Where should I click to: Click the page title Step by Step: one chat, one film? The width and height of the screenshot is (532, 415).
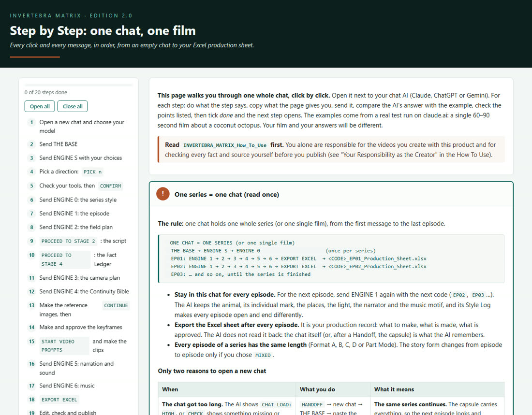click(x=103, y=30)
